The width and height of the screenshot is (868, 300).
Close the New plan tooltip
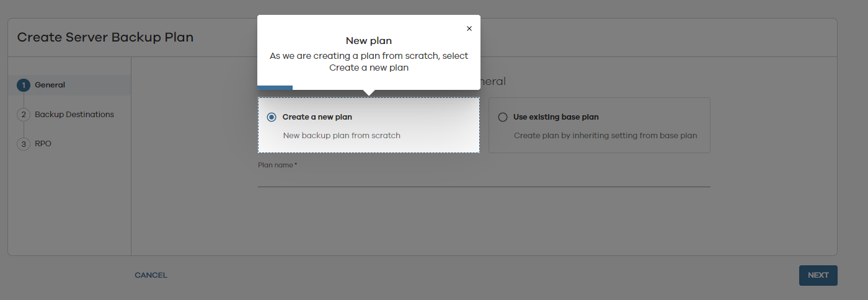pyautogui.click(x=469, y=29)
